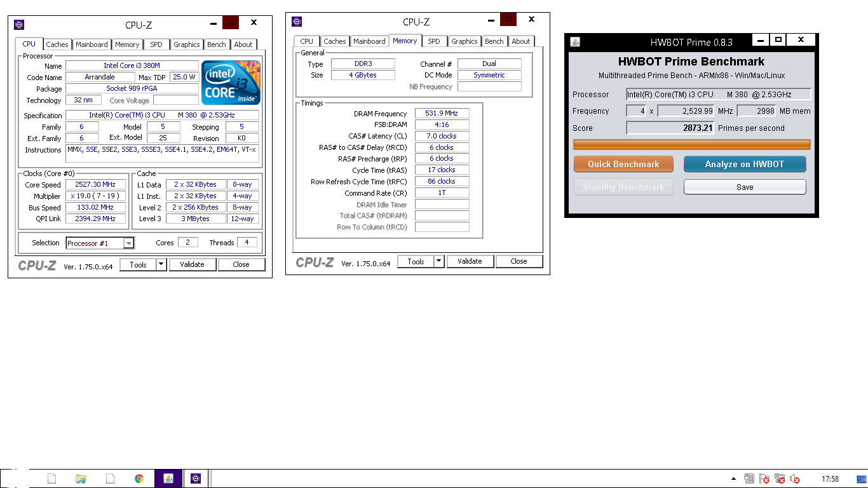Click the CPU-Z app icon in the Memory window title bar
Screen dimensions: 868x488
pos(297,22)
